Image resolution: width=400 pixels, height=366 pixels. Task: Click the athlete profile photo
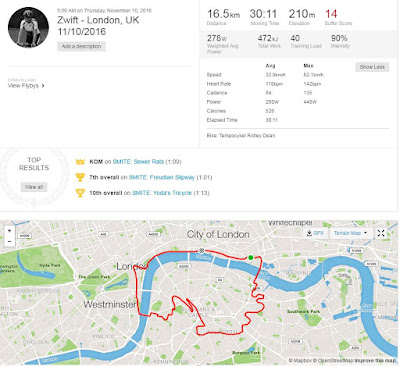28,27
